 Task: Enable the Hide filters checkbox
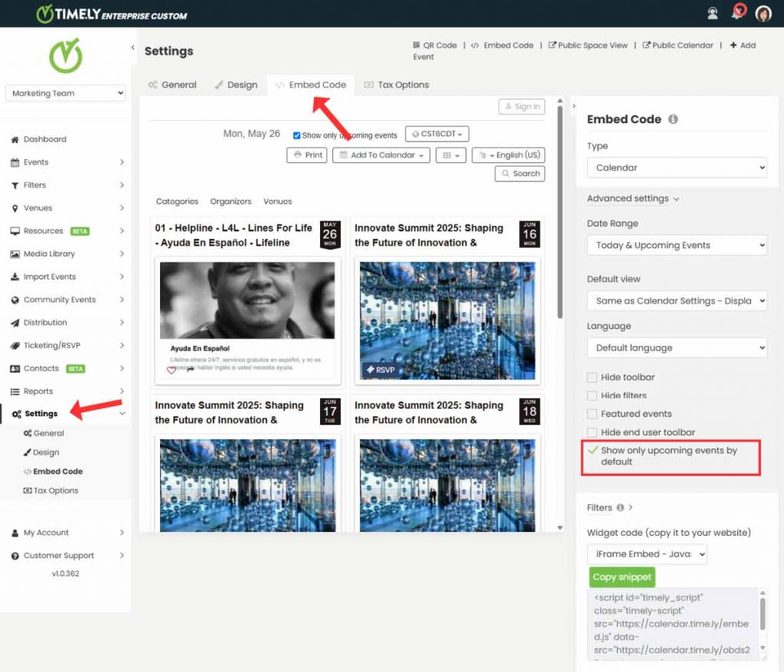(x=592, y=396)
